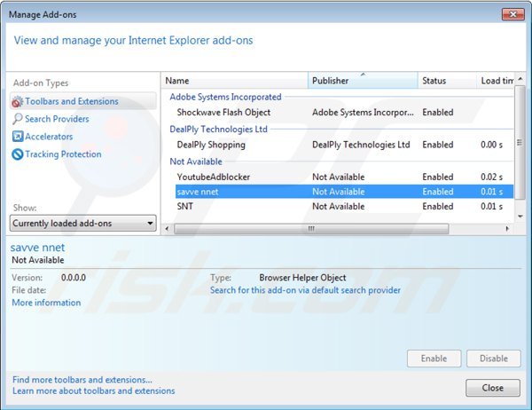Click Enabled status of Shockwave Flash Object

438,113
